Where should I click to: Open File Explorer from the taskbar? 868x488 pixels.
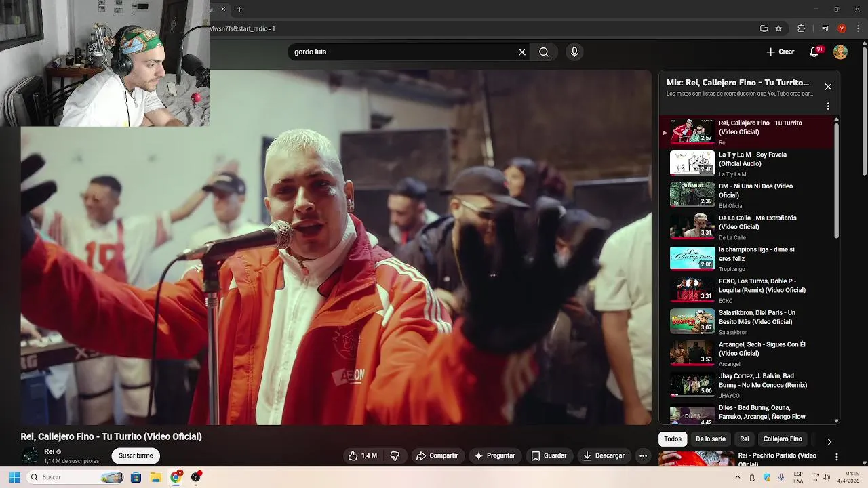155,477
